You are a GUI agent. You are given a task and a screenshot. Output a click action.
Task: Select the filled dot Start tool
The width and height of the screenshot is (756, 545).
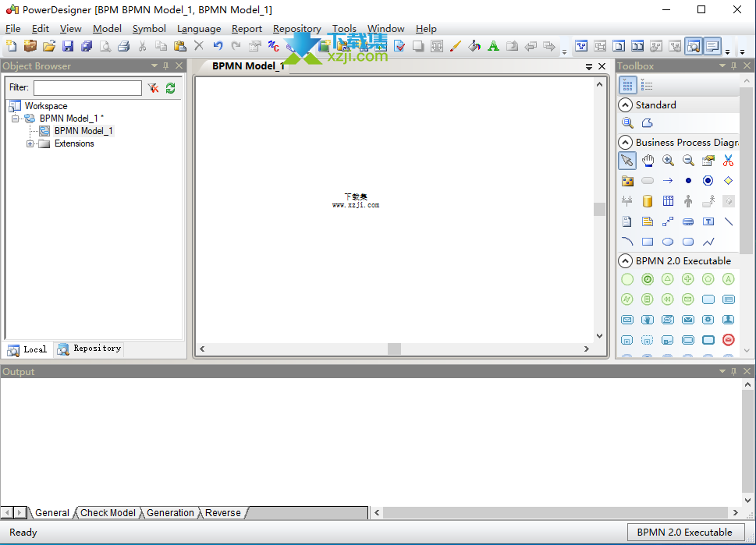688,181
